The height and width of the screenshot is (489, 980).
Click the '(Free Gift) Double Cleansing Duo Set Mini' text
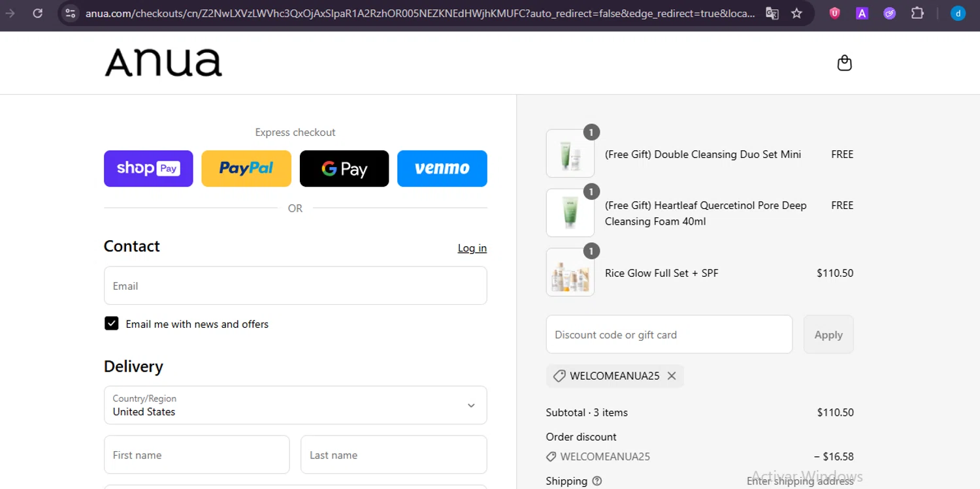pos(703,154)
